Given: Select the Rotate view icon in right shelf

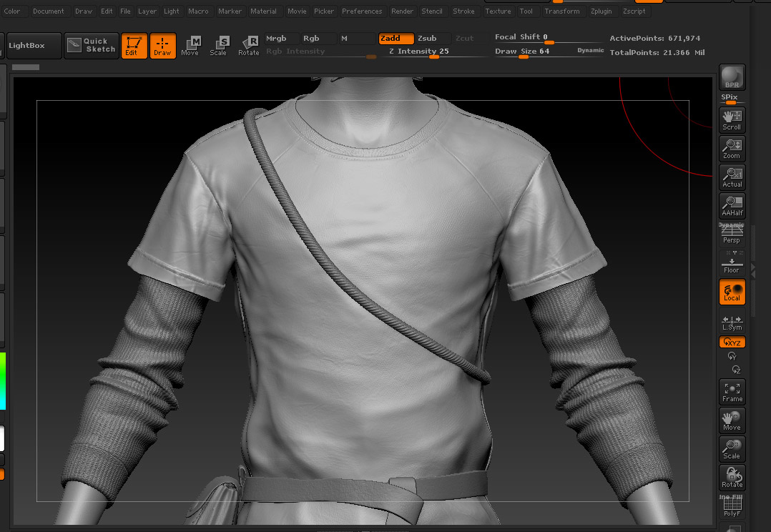Looking at the screenshot, I should pyautogui.click(x=732, y=478).
